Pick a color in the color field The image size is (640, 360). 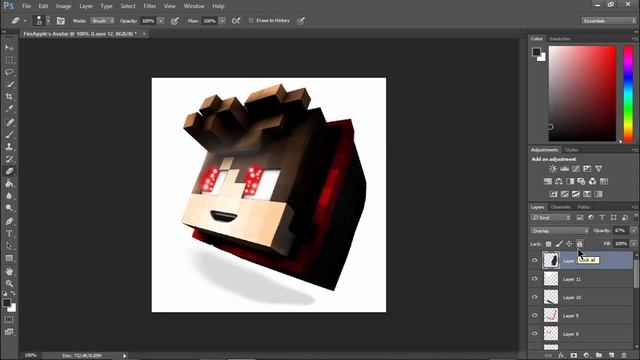click(x=582, y=93)
